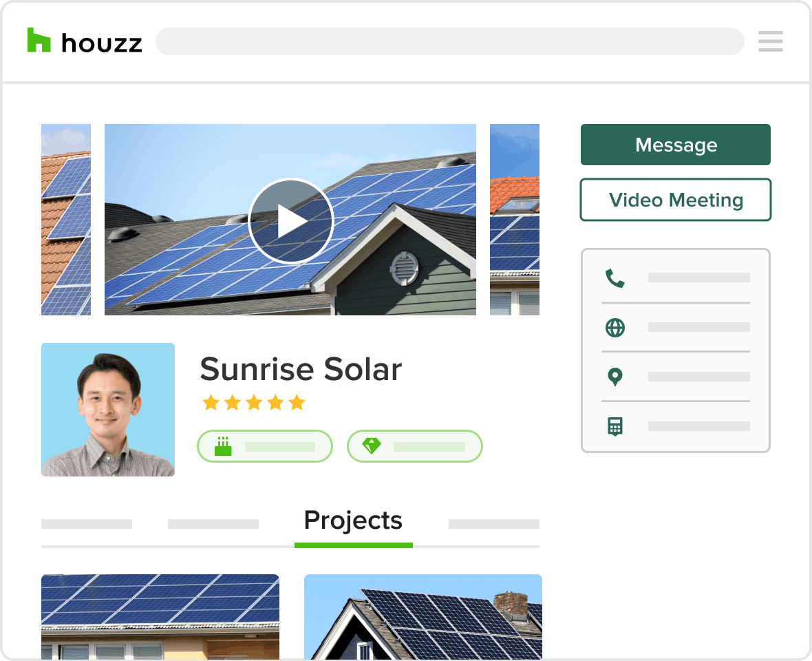Click the calculator icon in contact card
Viewport: 812px width, 661px height.
click(x=615, y=426)
